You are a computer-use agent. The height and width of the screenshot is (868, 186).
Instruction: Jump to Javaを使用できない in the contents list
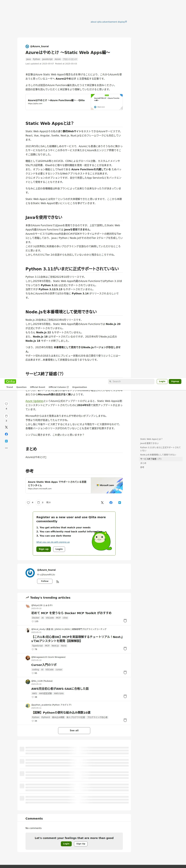click(149, 443)
